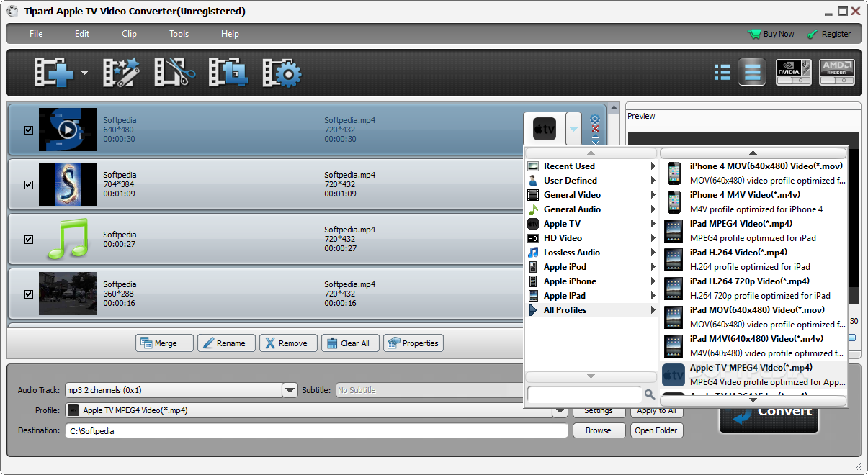Click the profile search input field
Image resolution: width=868 pixels, height=475 pixels.
click(584, 394)
